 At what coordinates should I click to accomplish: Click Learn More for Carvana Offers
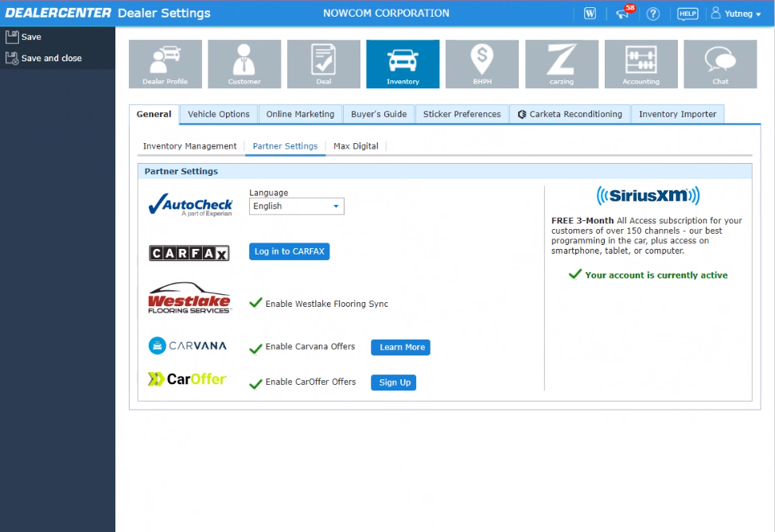point(401,348)
